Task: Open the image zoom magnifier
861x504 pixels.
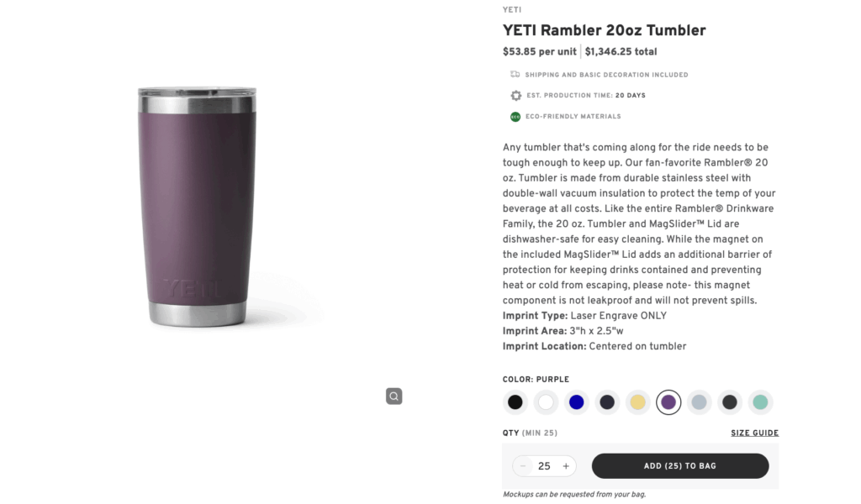Action: (394, 395)
